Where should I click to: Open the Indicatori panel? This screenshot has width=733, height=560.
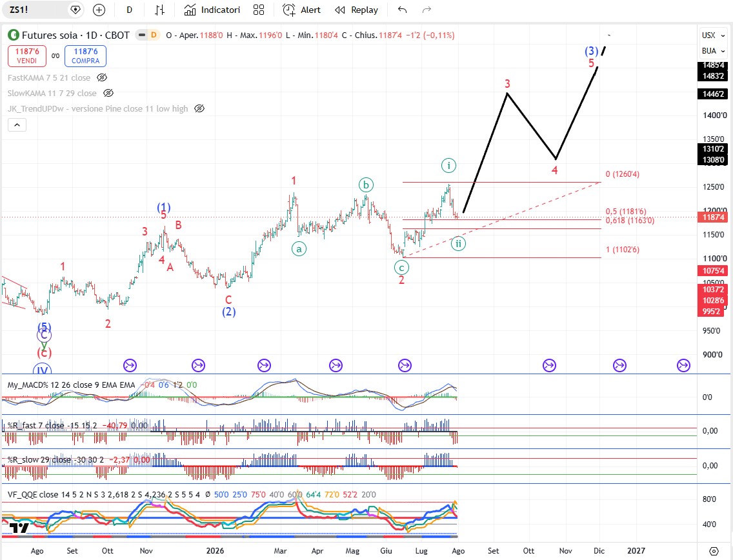pyautogui.click(x=212, y=10)
